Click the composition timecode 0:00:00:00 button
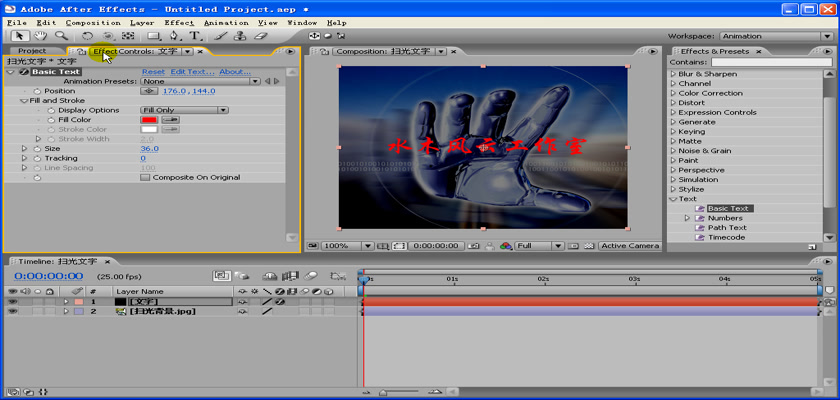 [x=436, y=246]
